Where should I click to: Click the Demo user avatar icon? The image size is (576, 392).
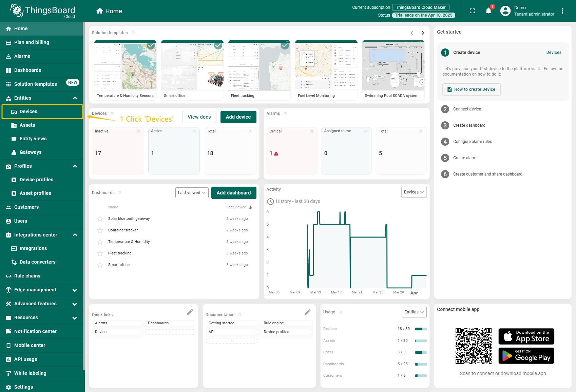point(505,11)
